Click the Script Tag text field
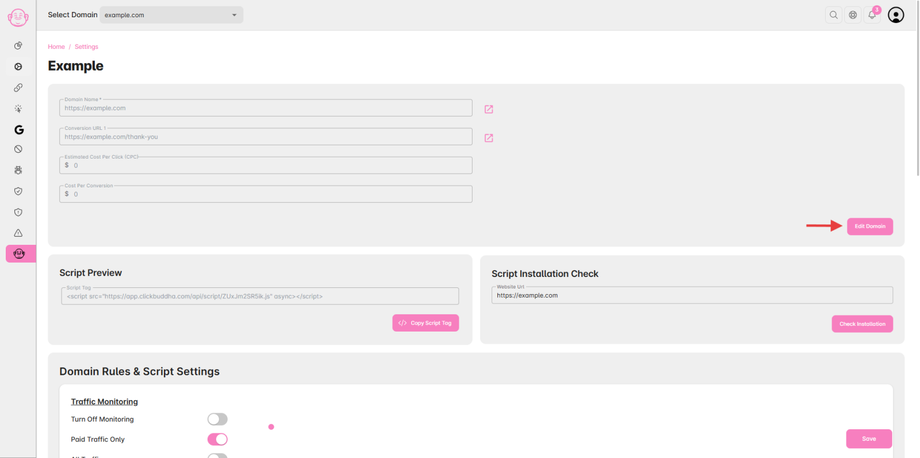The height and width of the screenshot is (458, 920). (260, 296)
